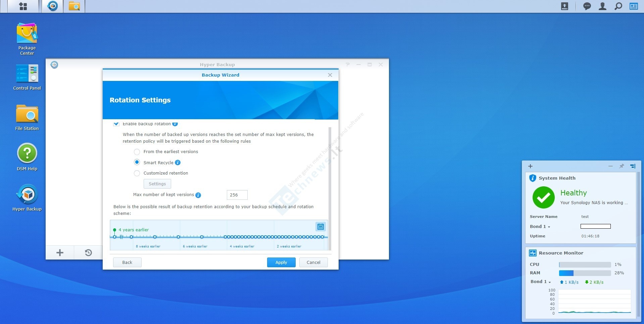Toggle the widgets panel icon
The width and height of the screenshot is (644, 324).
634,6
